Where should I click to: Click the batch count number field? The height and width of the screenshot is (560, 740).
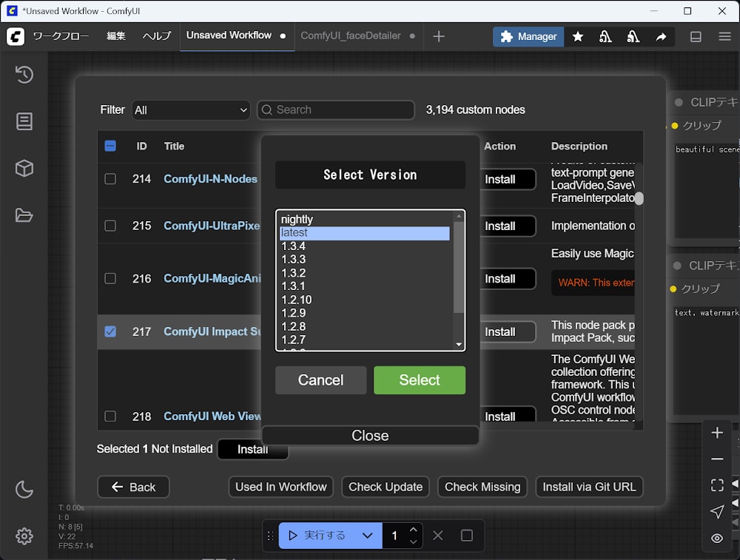tap(395, 536)
